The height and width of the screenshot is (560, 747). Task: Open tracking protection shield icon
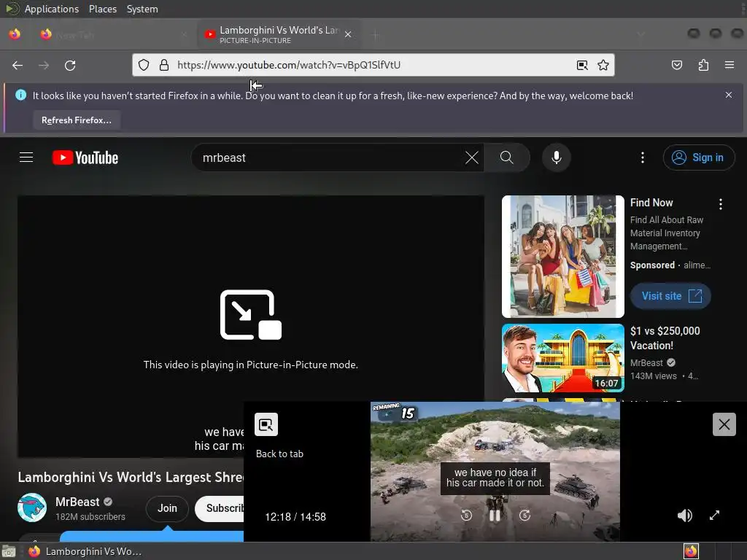point(144,65)
